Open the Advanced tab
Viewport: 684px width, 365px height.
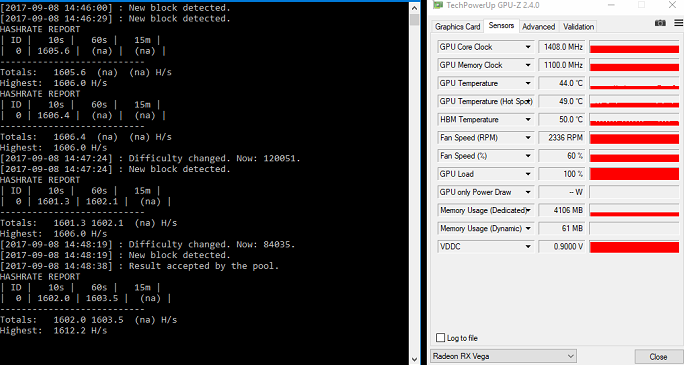[x=538, y=27]
